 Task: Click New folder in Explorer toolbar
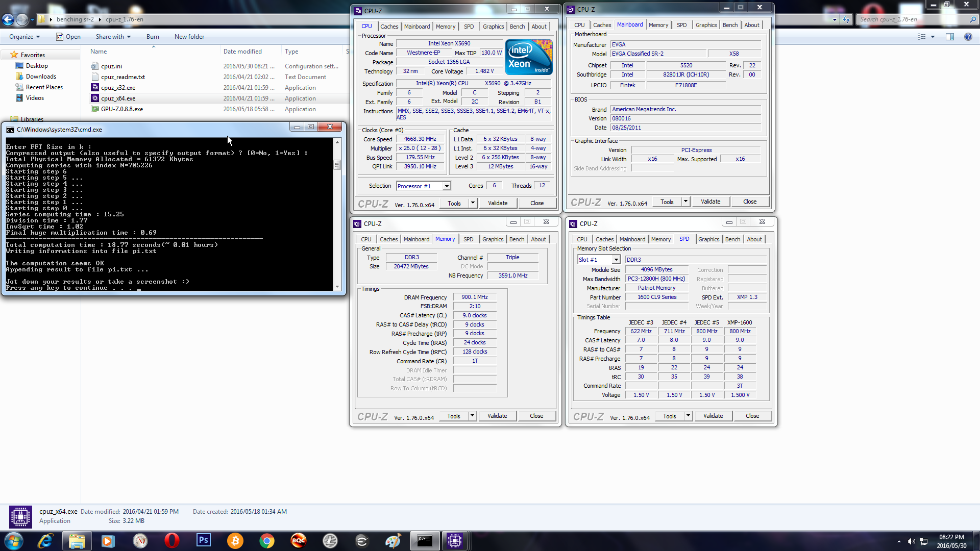pyautogui.click(x=189, y=37)
